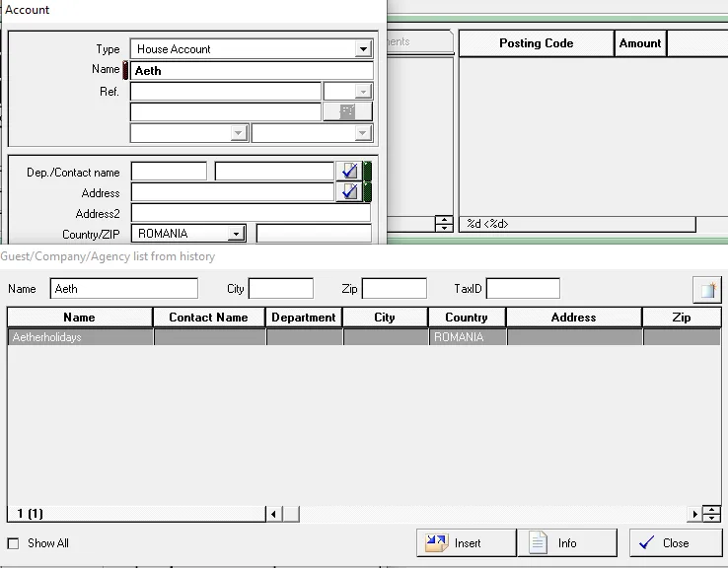The height and width of the screenshot is (568, 728).
Task: Sort by the Address column header
Action: click(574, 318)
